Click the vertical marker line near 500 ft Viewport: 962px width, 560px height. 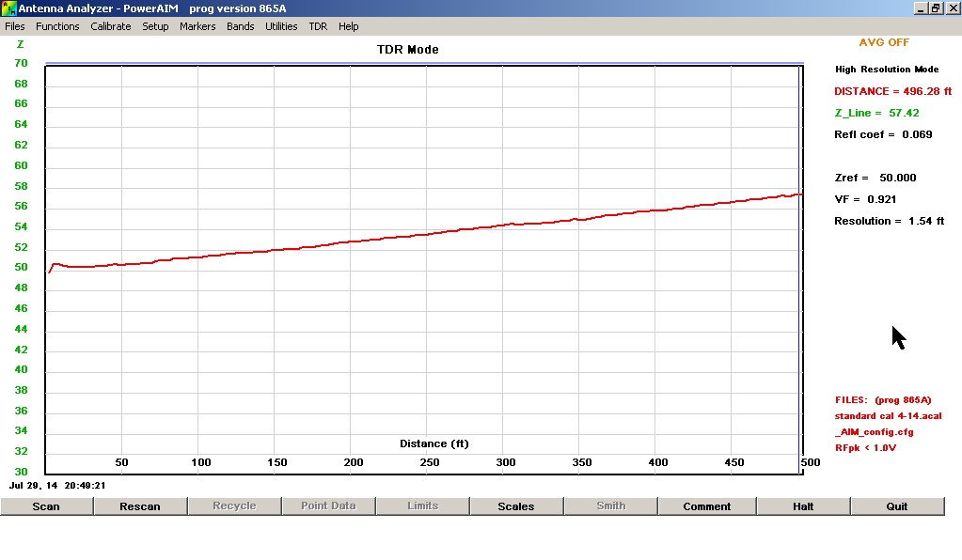coord(798,282)
